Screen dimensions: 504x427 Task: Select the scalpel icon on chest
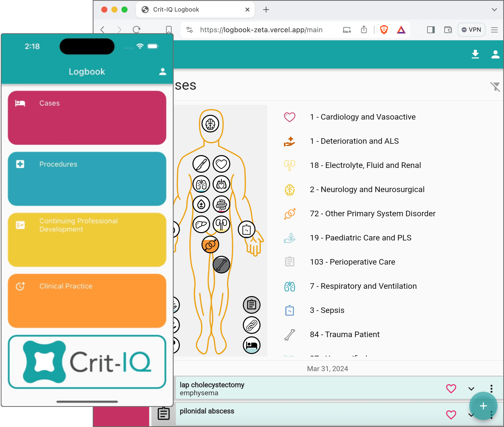201,164
